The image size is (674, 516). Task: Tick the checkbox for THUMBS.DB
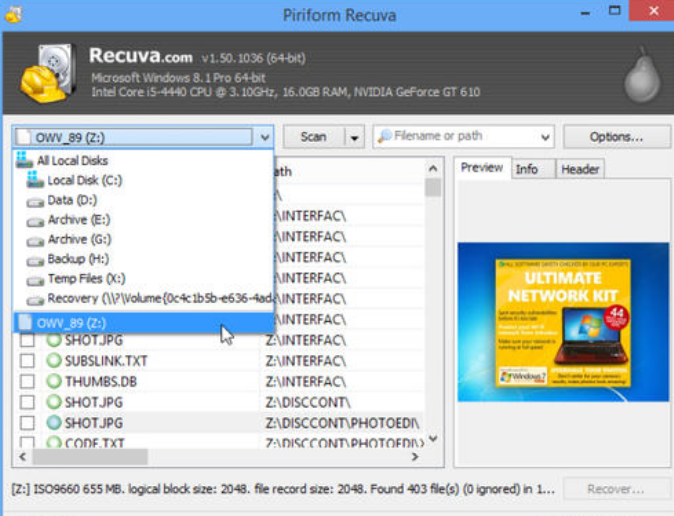(27, 381)
